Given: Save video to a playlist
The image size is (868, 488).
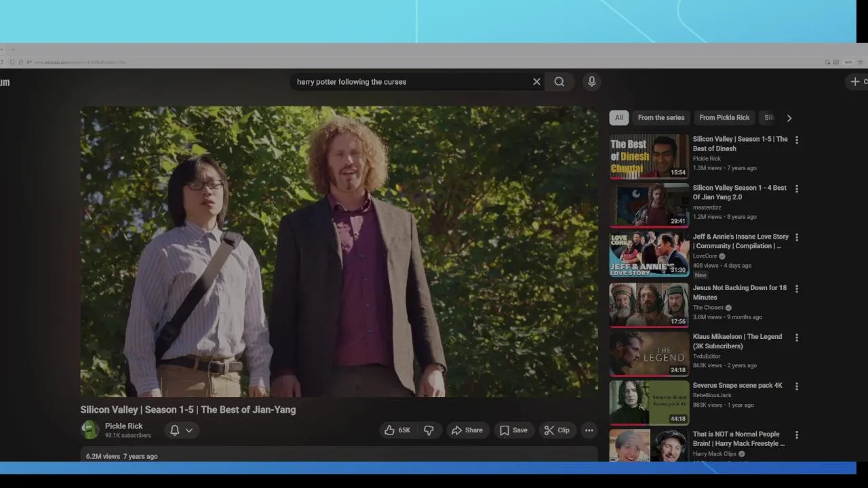Looking at the screenshot, I should [x=513, y=430].
